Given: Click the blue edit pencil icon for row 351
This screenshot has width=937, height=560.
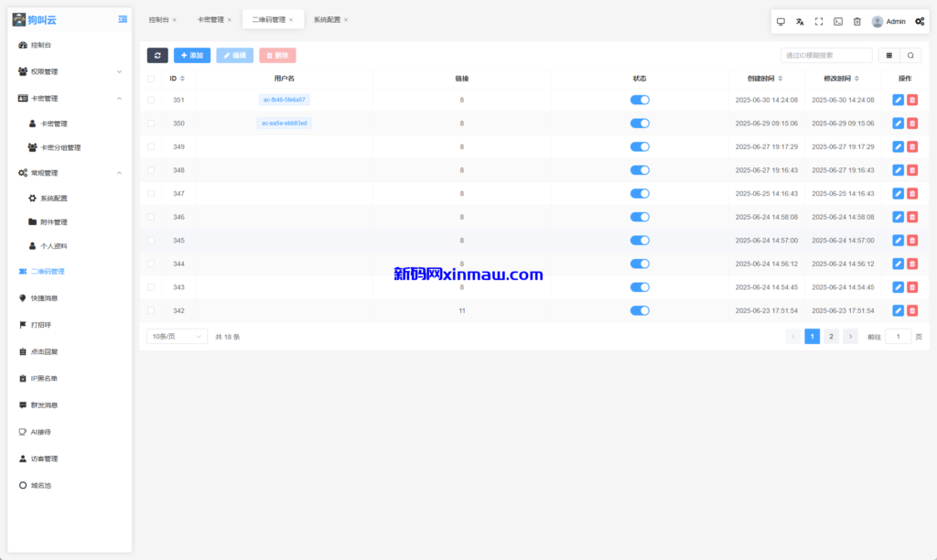Looking at the screenshot, I should coord(898,100).
